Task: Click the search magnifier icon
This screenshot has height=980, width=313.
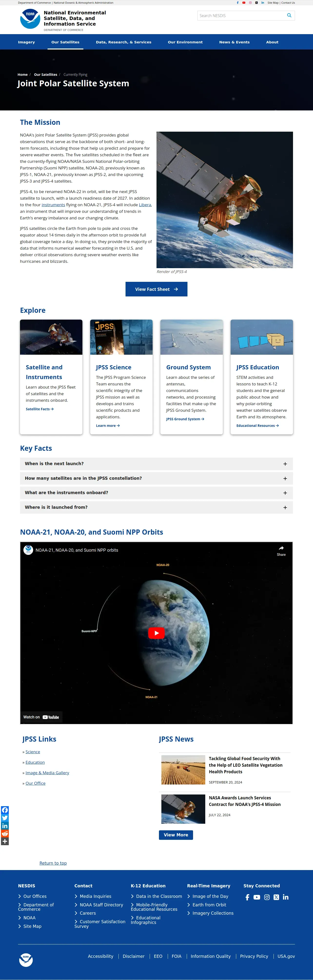Action: point(289,16)
